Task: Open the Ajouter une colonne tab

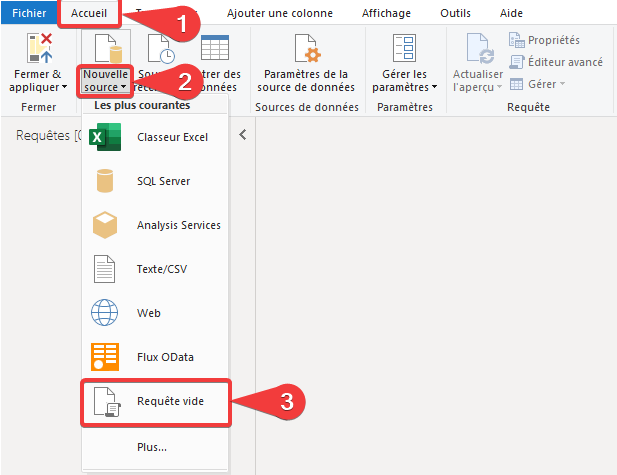Action: (x=280, y=13)
